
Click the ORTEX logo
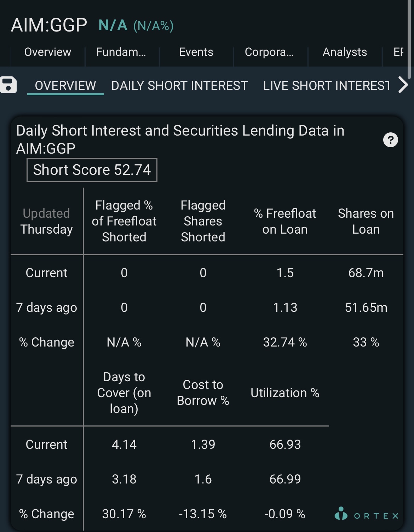pos(367,514)
